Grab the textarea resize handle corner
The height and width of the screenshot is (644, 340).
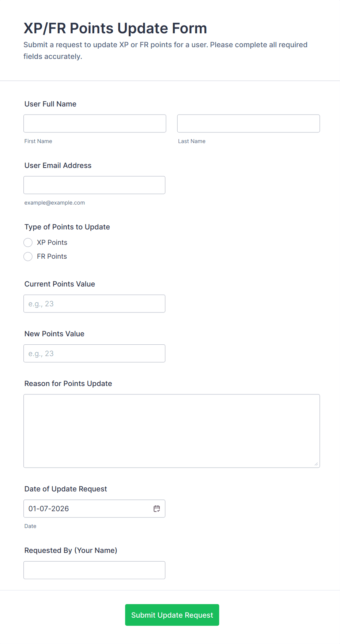[316, 464]
